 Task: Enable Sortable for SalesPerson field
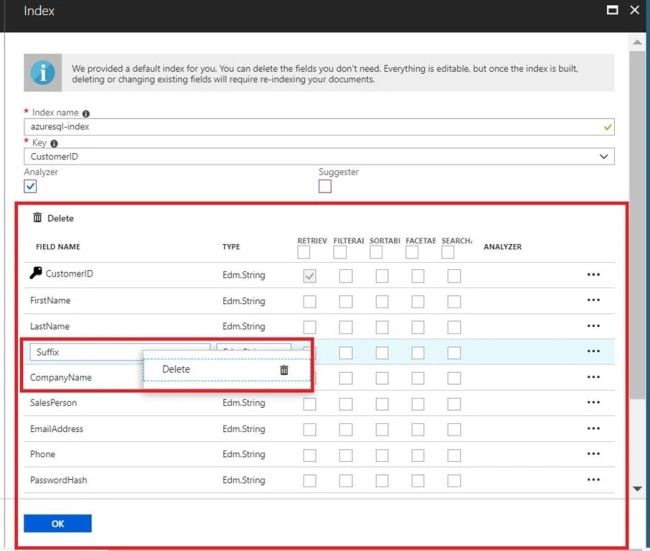[x=382, y=404]
